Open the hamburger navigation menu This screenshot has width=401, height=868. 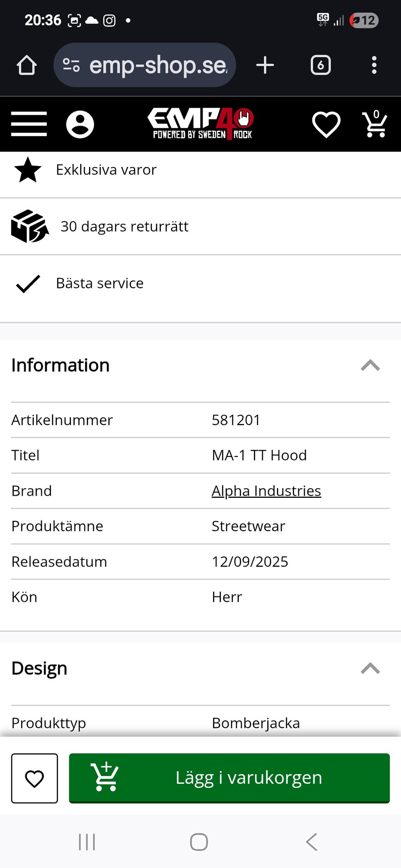[29, 124]
